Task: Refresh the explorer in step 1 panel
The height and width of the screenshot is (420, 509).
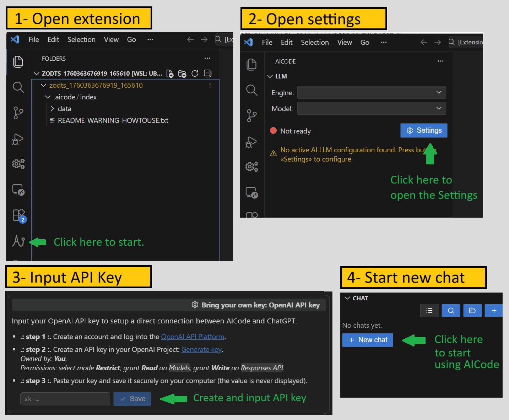Action: click(195, 73)
